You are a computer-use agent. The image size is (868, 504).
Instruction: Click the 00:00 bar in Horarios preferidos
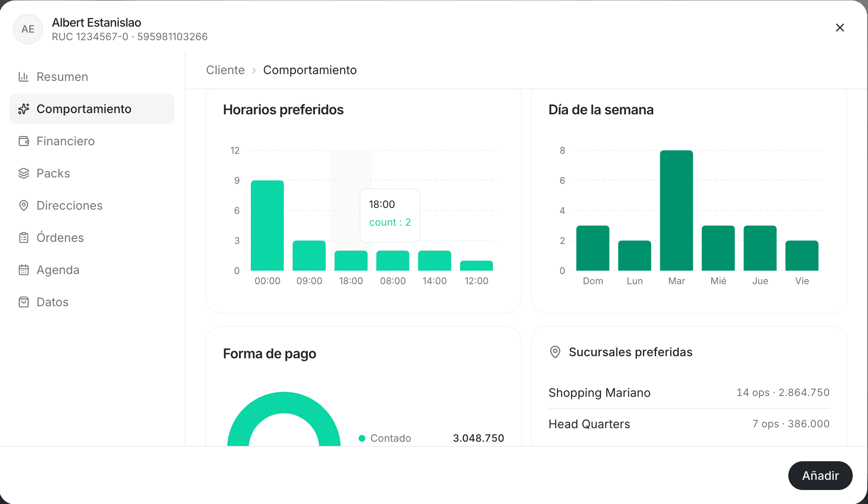pos(267,225)
